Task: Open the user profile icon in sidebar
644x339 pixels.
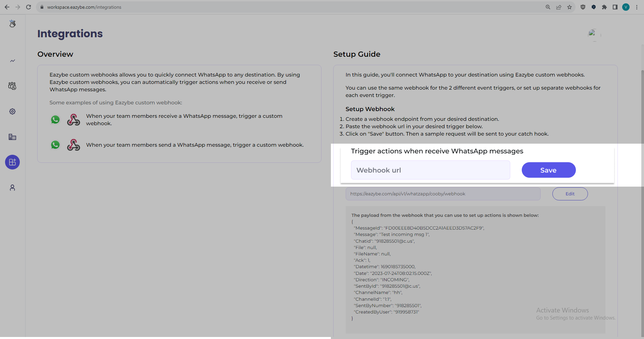Action: (x=12, y=188)
